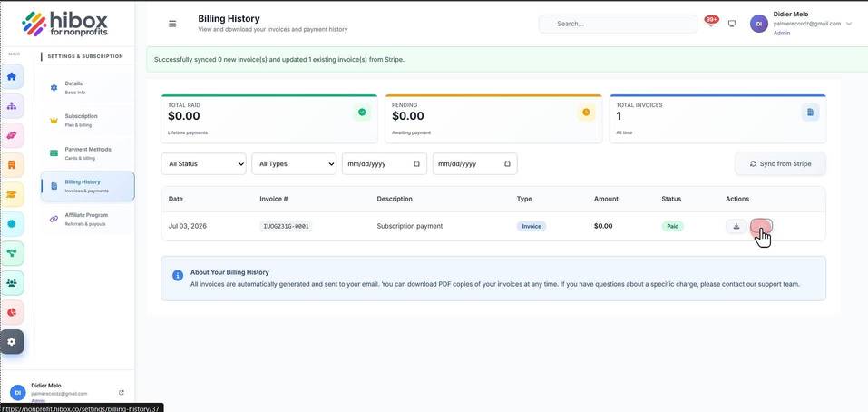Open the All Status dropdown
Image resolution: width=868 pixels, height=412 pixels.
pos(203,164)
